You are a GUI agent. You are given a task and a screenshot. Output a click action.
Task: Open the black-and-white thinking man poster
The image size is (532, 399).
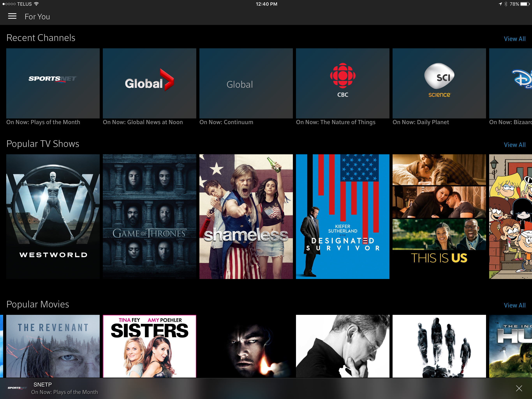[x=343, y=346]
